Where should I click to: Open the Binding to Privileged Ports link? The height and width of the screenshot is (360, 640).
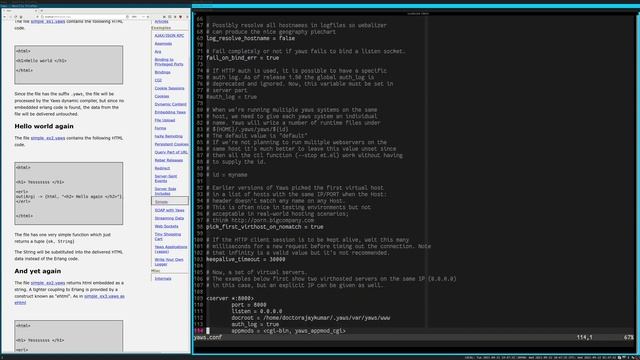(169, 62)
